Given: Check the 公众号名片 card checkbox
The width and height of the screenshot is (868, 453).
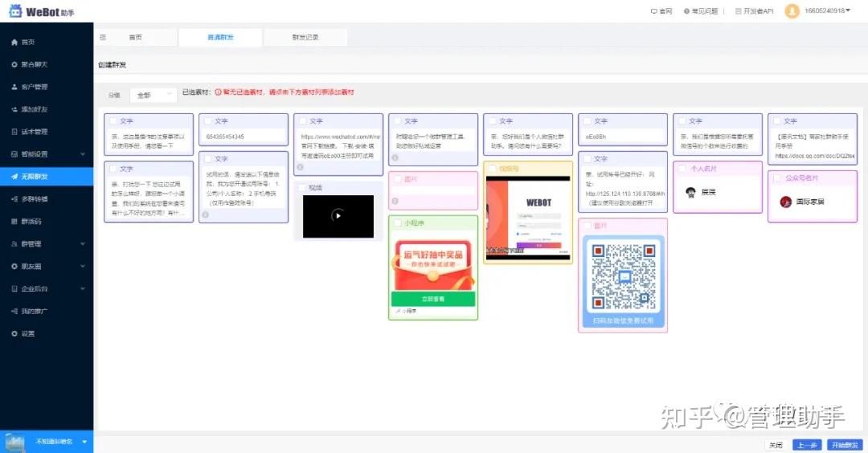Looking at the screenshot, I should click(776, 178).
